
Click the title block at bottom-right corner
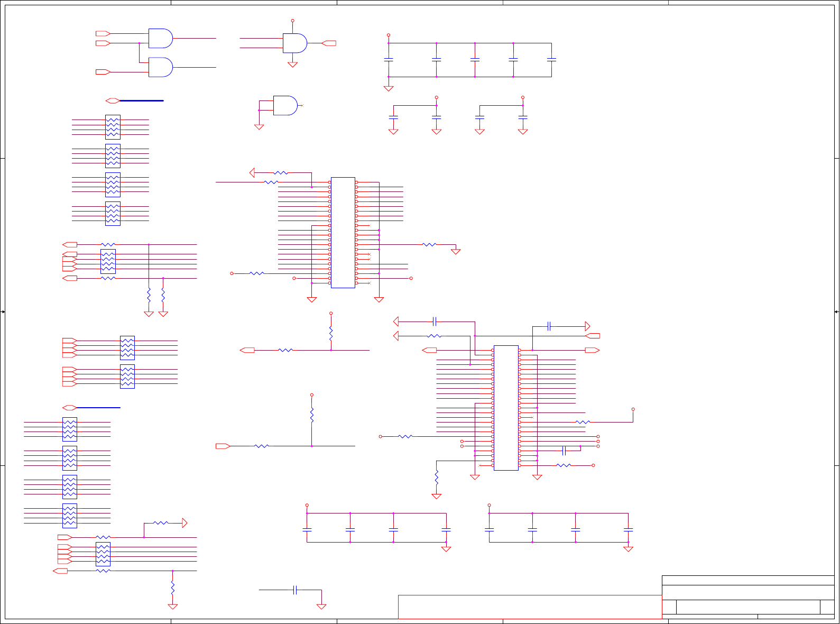(x=748, y=597)
